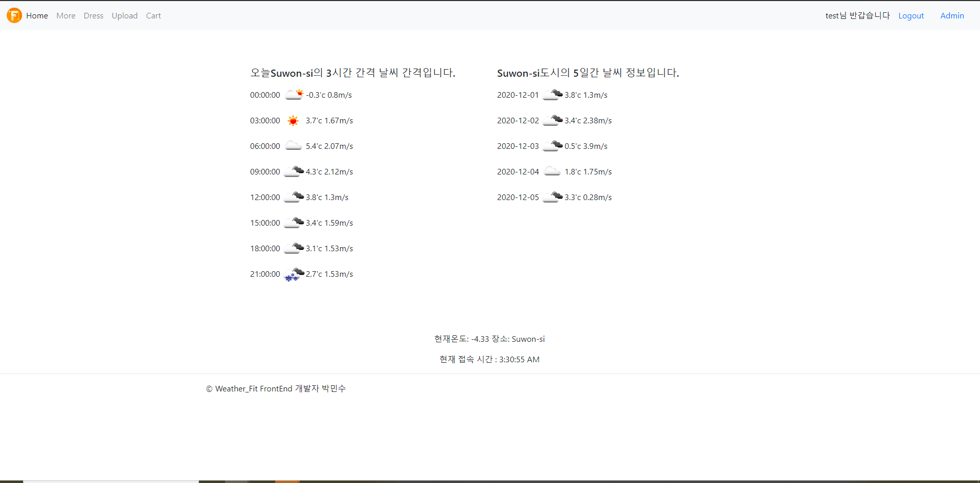
Task: Click the Logout link
Action: [x=911, y=15]
